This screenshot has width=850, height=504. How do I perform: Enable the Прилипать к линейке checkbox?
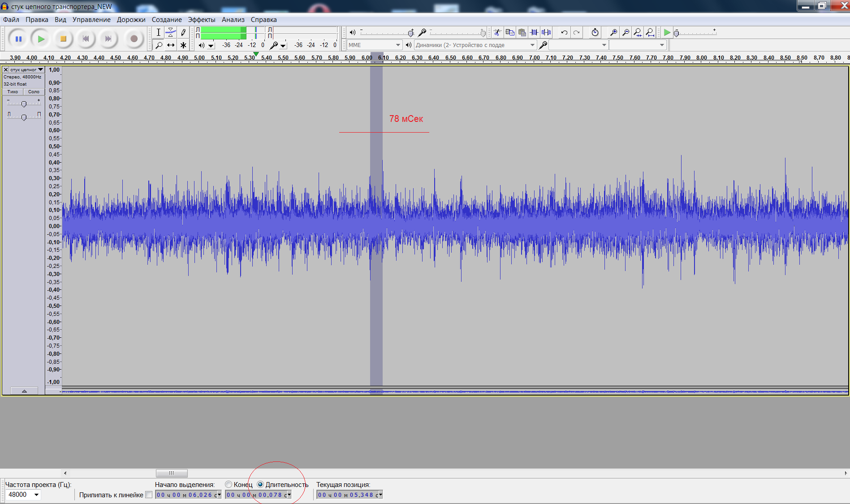click(149, 495)
